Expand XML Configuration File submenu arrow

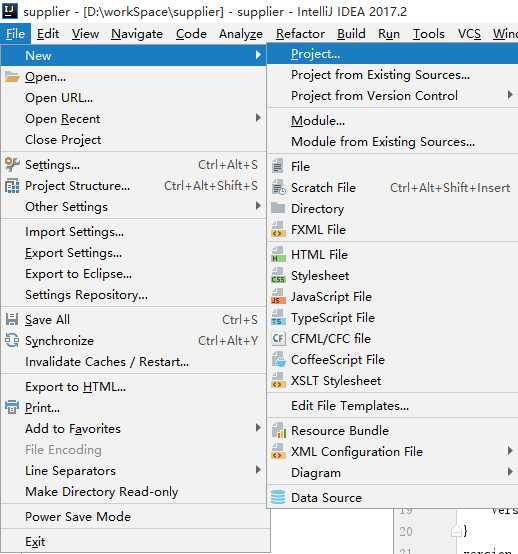(510, 450)
